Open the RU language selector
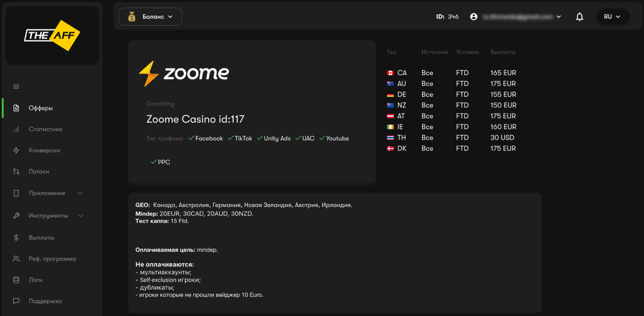This screenshot has height=316, width=644. click(x=612, y=17)
